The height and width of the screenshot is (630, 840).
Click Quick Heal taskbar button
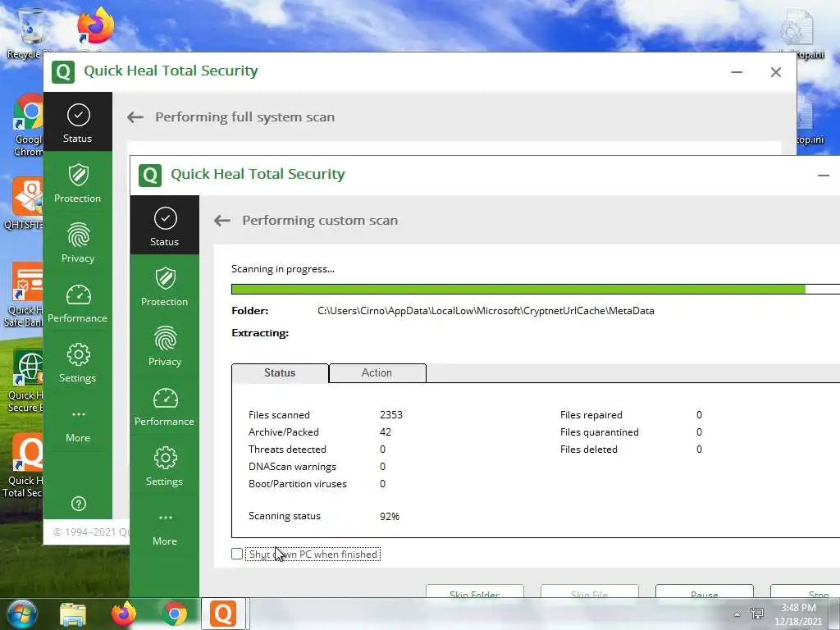[223, 614]
